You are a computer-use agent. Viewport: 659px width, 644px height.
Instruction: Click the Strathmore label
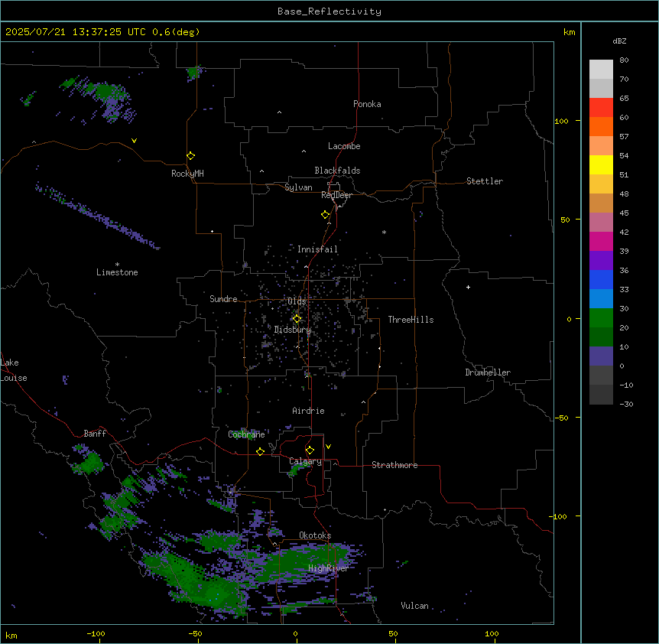click(x=394, y=465)
